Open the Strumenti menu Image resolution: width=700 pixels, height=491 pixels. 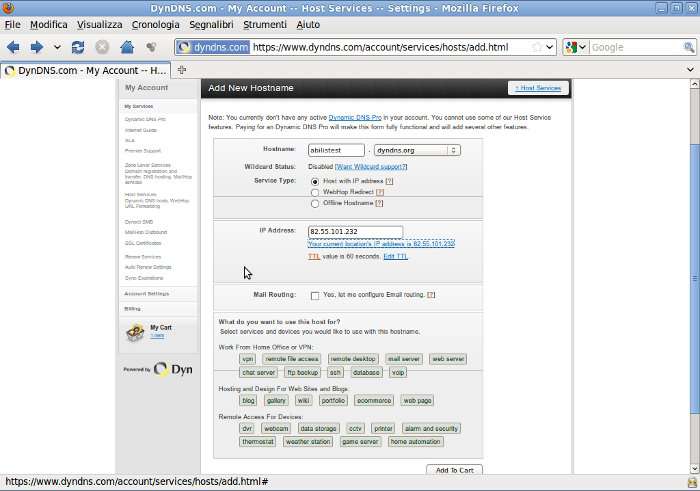pyautogui.click(x=264, y=24)
